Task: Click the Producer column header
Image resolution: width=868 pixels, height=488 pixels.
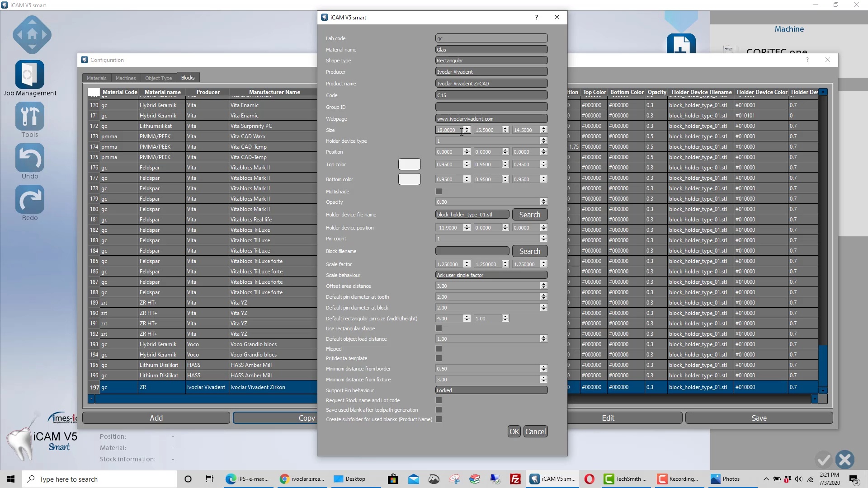Action: [208, 92]
